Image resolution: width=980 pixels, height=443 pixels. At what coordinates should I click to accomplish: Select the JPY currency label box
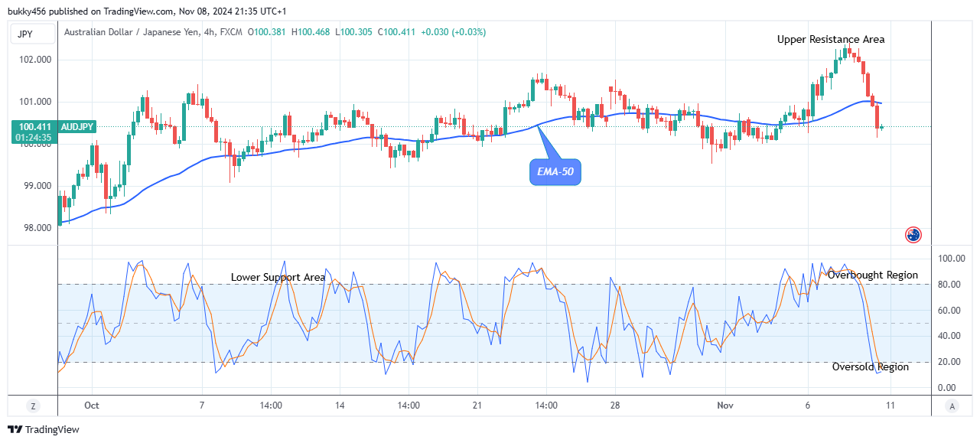click(x=33, y=33)
